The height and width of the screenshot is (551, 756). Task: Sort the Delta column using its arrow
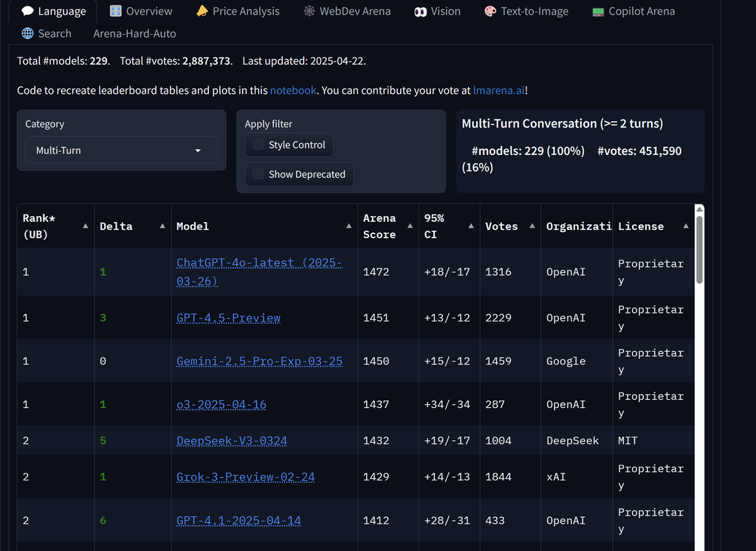[162, 226]
